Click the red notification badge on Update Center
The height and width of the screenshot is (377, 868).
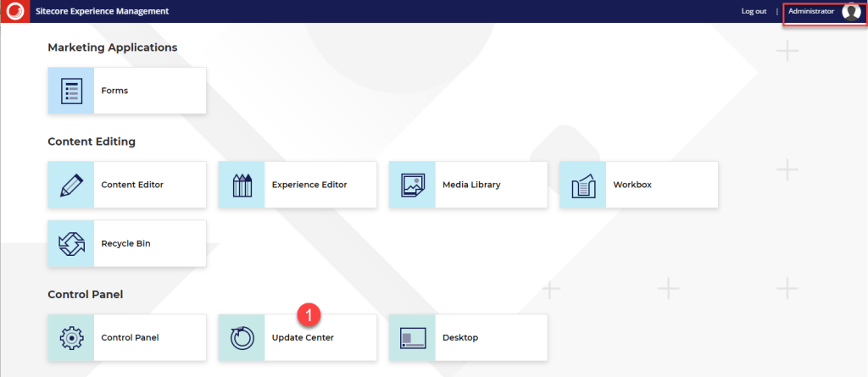click(x=309, y=315)
